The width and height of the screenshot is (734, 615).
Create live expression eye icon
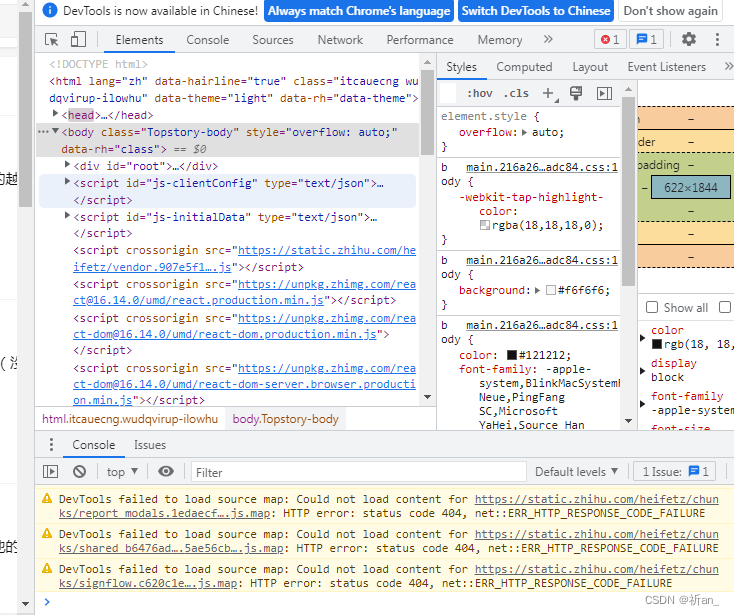(166, 471)
